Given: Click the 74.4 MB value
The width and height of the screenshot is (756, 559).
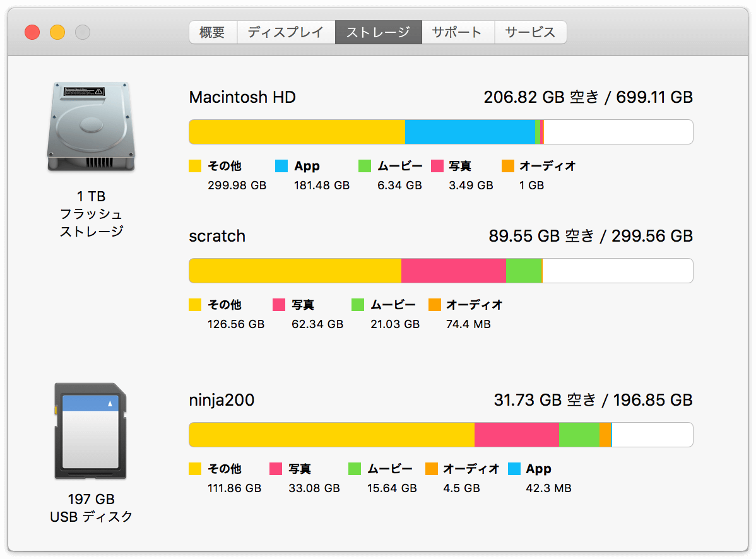Looking at the screenshot, I should pyautogui.click(x=468, y=324).
